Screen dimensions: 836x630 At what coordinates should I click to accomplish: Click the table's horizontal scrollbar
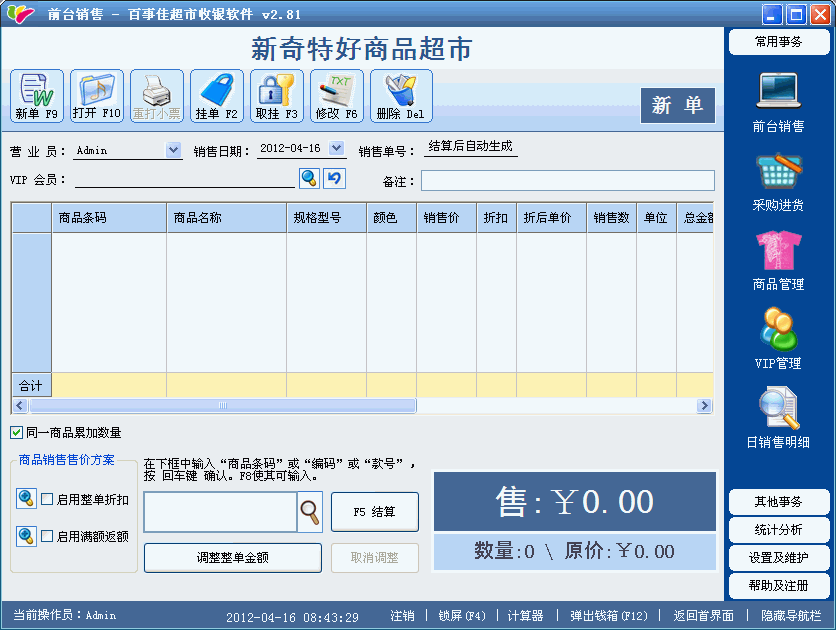(x=222, y=406)
